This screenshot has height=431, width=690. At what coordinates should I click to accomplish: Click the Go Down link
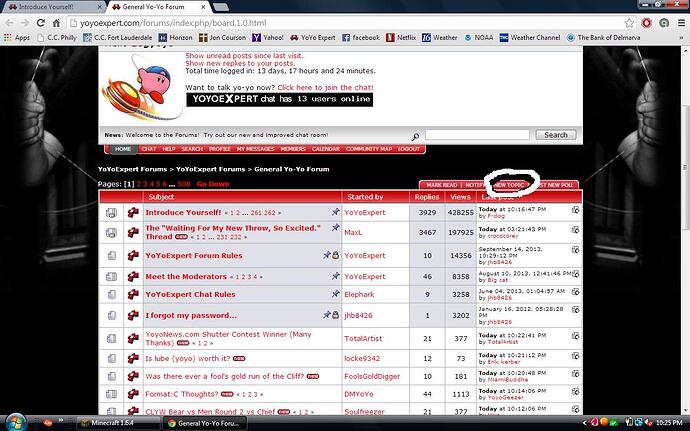pos(213,184)
